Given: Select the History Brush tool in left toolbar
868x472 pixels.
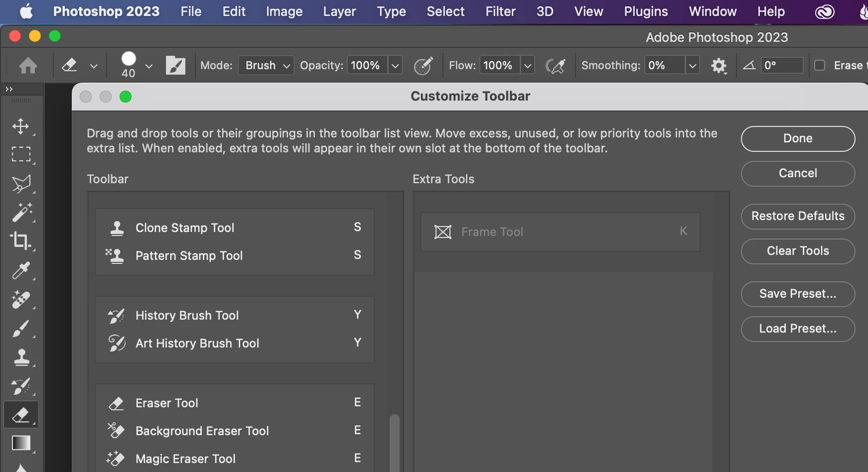Looking at the screenshot, I should pyautogui.click(x=21, y=386).
